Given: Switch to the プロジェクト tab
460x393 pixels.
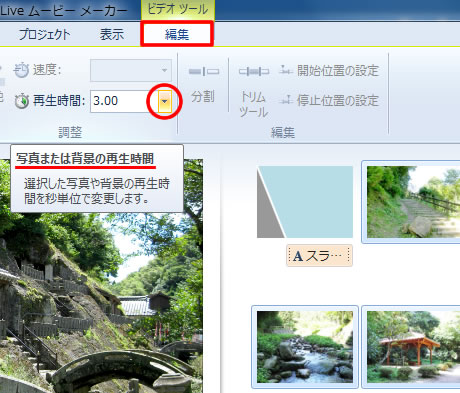Looking at the screenshot, I should pos(45,34).
